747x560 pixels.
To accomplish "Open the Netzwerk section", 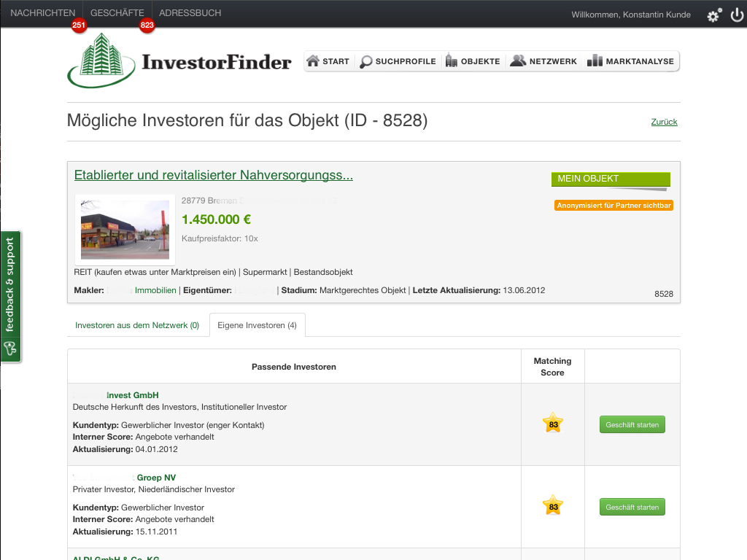I will point(543,61).
